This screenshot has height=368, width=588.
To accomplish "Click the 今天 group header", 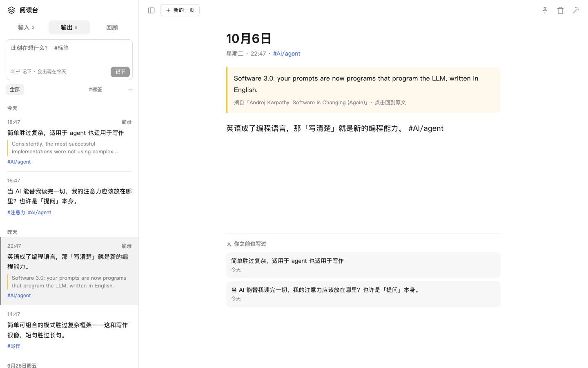I will 12,108.
